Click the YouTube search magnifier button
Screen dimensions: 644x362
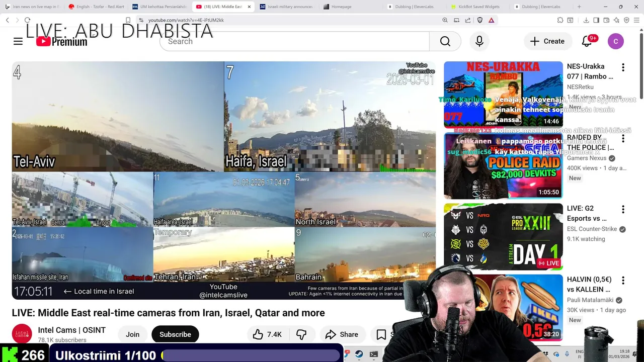pos(445,41)
